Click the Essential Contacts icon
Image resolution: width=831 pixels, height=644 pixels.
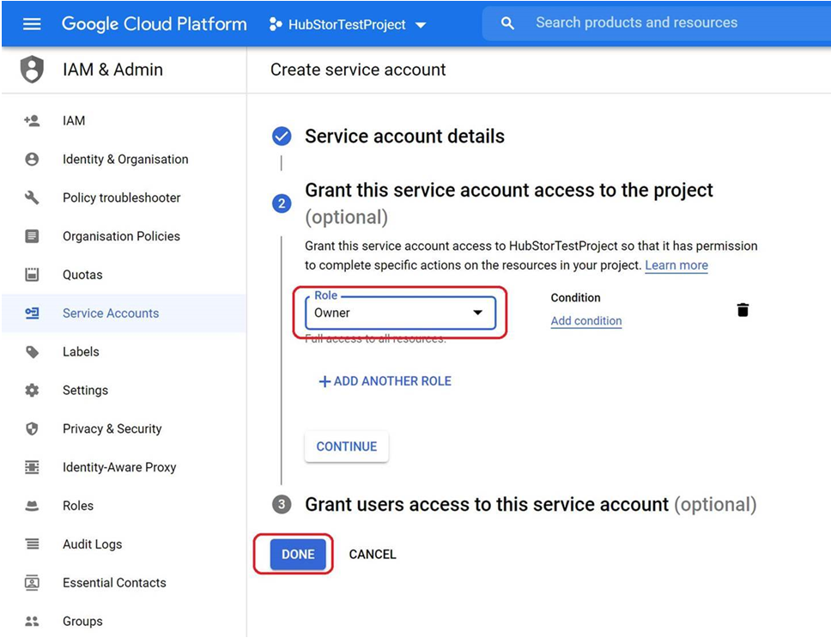coord(32,582)
